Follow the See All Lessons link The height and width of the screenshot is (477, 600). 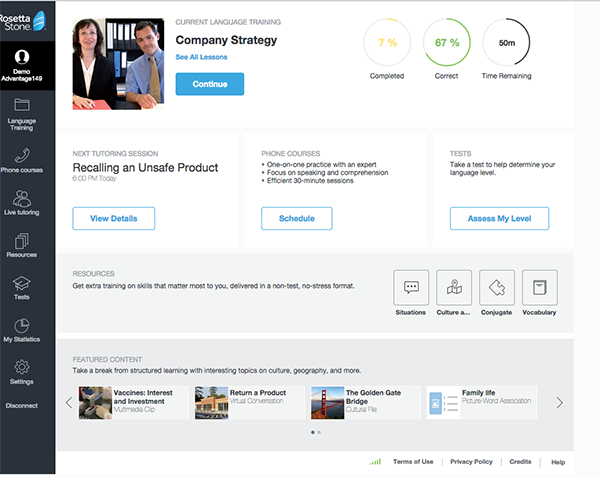[201, 57]
